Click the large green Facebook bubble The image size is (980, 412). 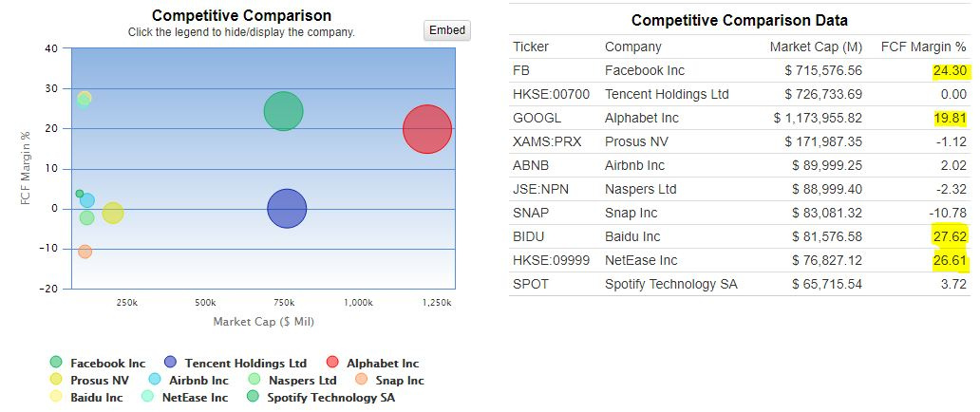coord(283,111)
